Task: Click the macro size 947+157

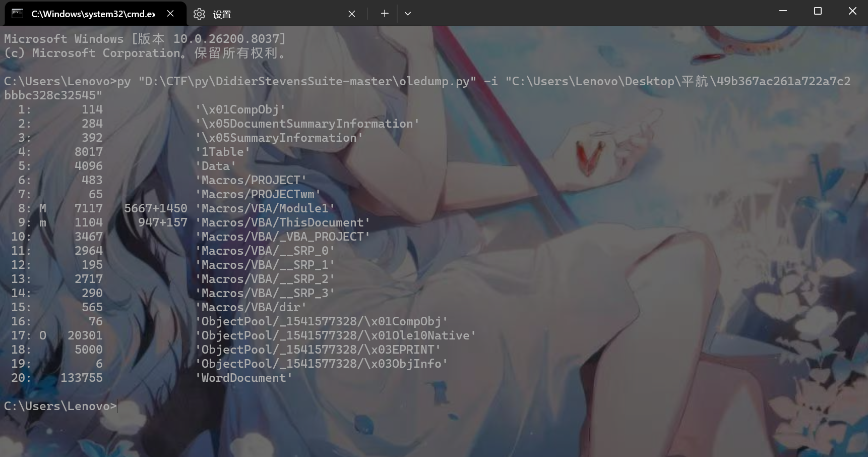Action: point(163,222)
